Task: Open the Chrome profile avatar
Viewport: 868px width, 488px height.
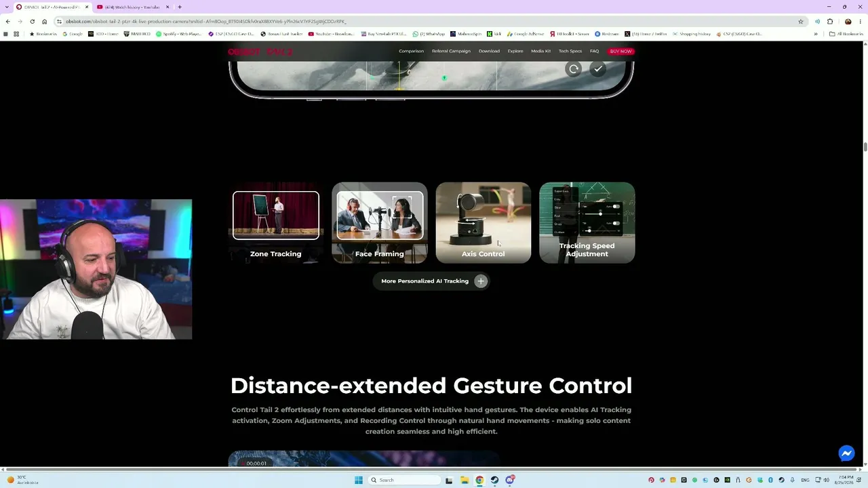Action: click(848, 22)
